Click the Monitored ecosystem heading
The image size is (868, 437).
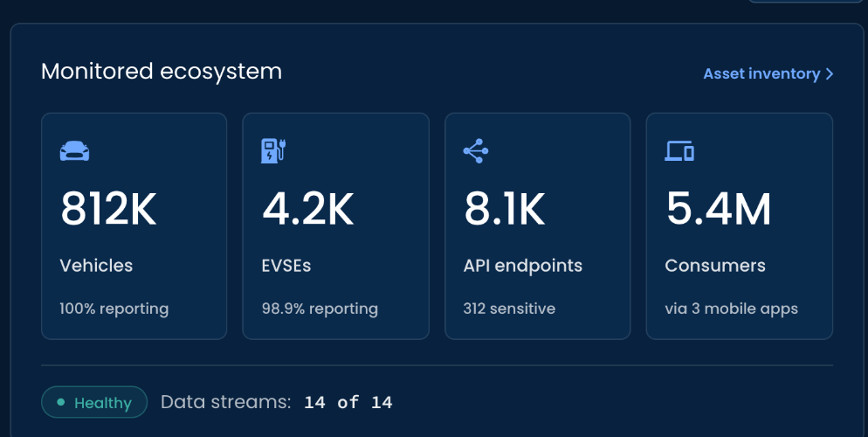coord(162,72)
